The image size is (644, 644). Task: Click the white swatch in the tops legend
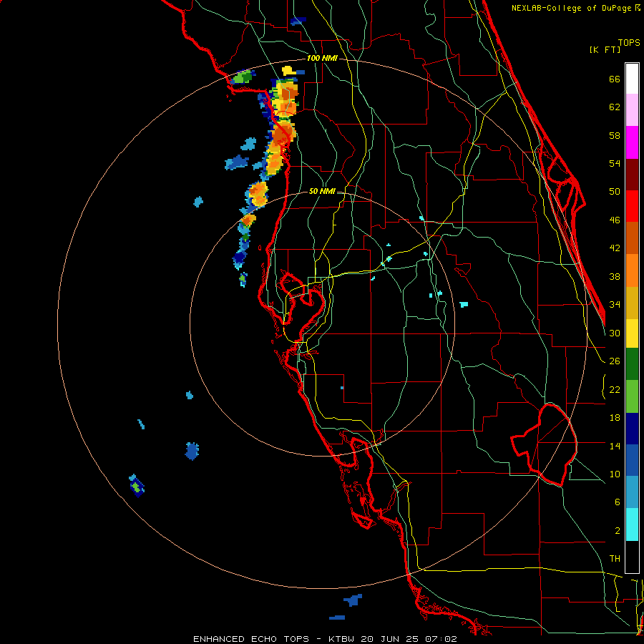click(632, 79)
